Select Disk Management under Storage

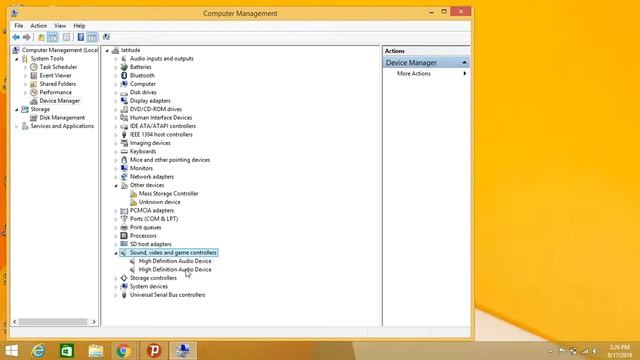(62, 118)
